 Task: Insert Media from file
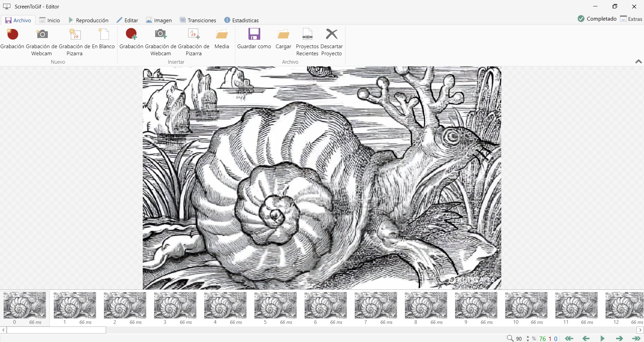pyautogui.click(x=222, y=39)
